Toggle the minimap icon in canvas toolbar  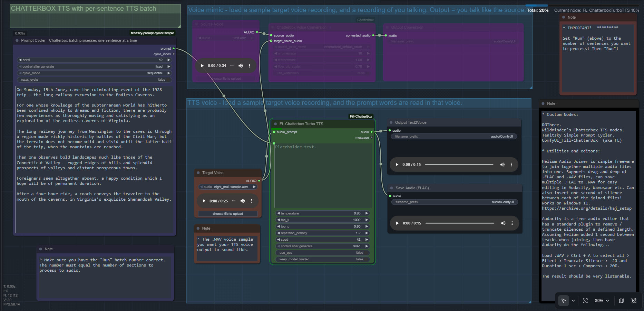point(622,301)
